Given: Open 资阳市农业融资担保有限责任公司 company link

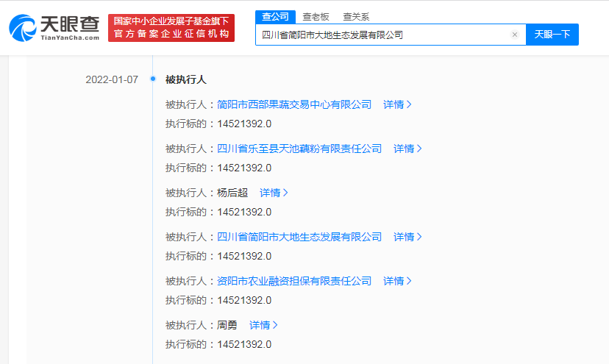Looking at the screenshot, I should point(294,281).
